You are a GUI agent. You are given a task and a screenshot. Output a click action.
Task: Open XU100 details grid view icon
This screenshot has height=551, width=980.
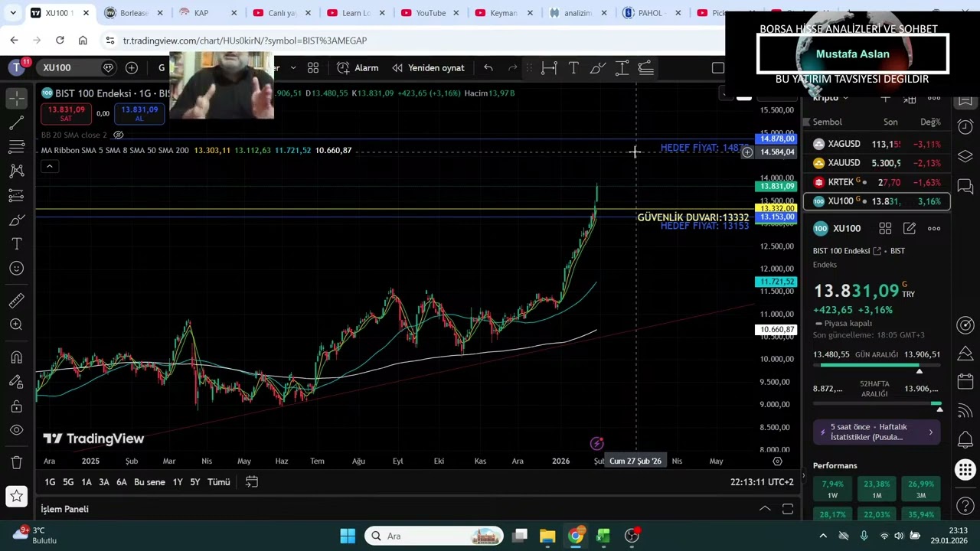(x=885, y=228)
